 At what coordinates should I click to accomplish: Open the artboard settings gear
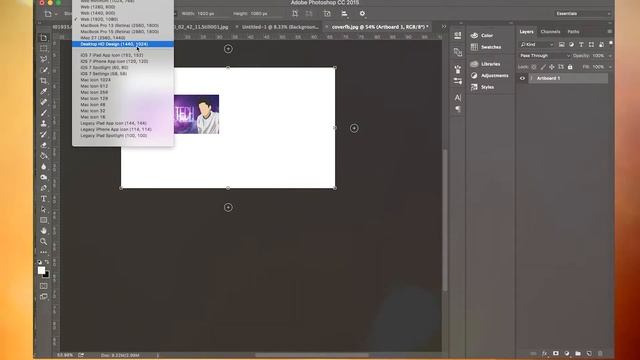click(x=362, y=13)
